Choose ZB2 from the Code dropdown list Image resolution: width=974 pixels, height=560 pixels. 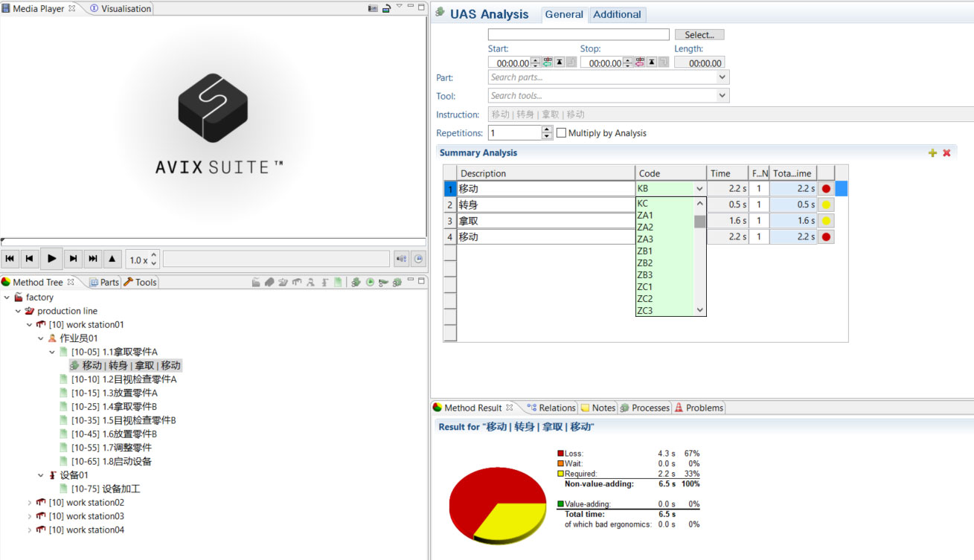point(645,263)
